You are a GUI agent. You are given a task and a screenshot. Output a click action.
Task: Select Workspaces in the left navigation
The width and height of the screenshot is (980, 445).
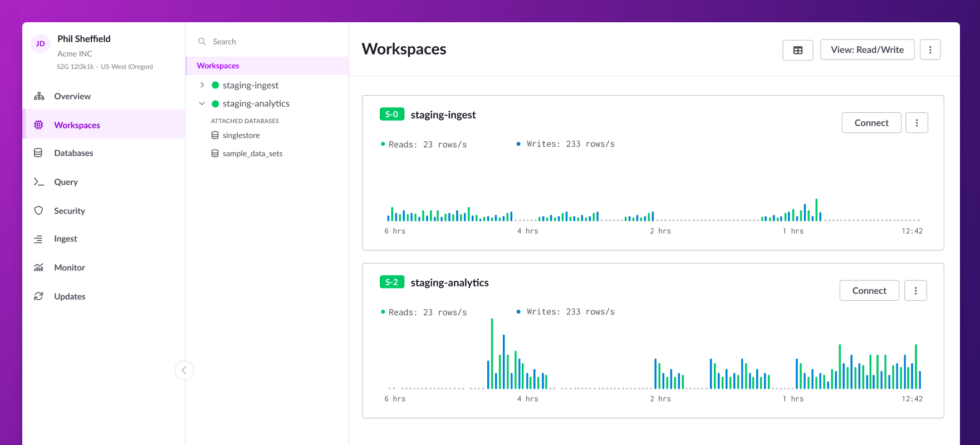[x=104, y=124]
